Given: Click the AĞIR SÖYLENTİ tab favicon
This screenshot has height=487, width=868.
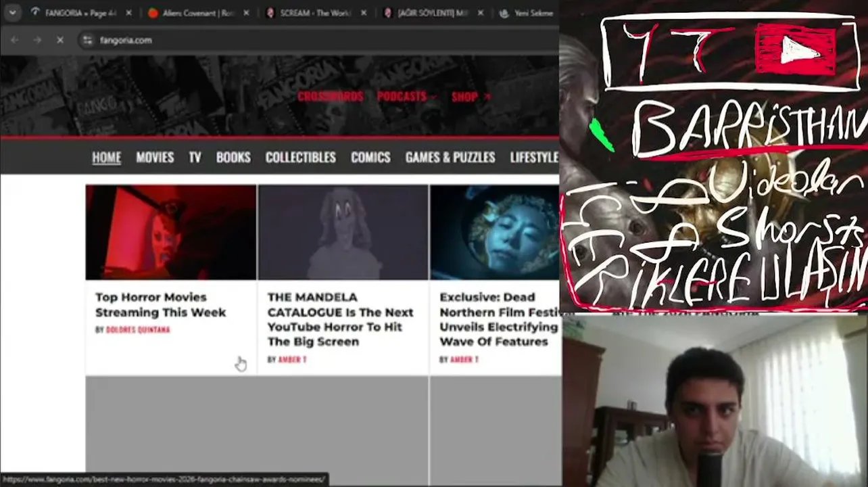Looking at the screenshot, I should coord(387,13).
